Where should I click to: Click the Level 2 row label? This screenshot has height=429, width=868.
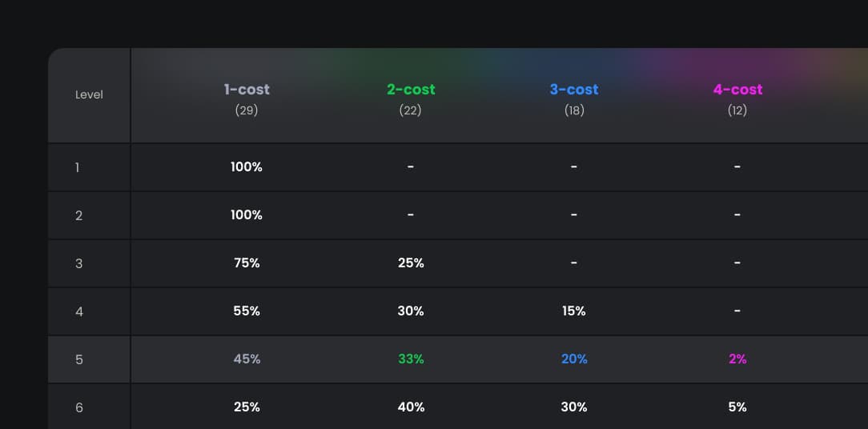point(78,215)
